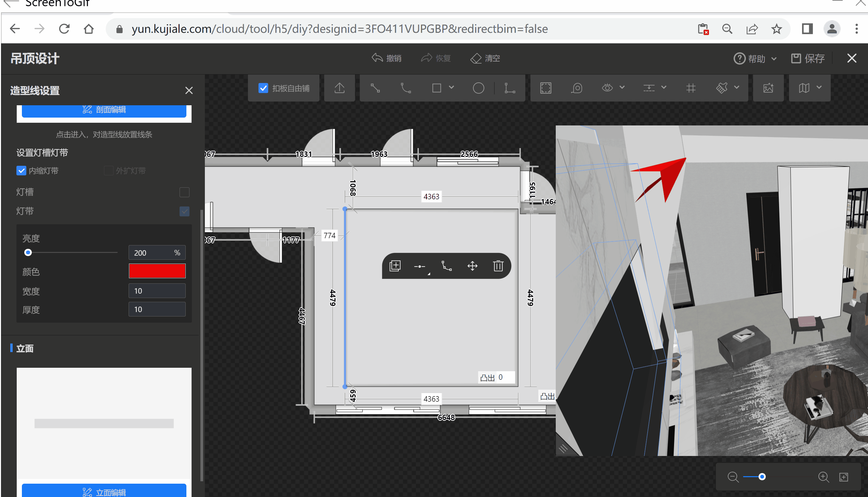Expand the rectangle shape tool dropdown arrow

click(x=451, y=88)
